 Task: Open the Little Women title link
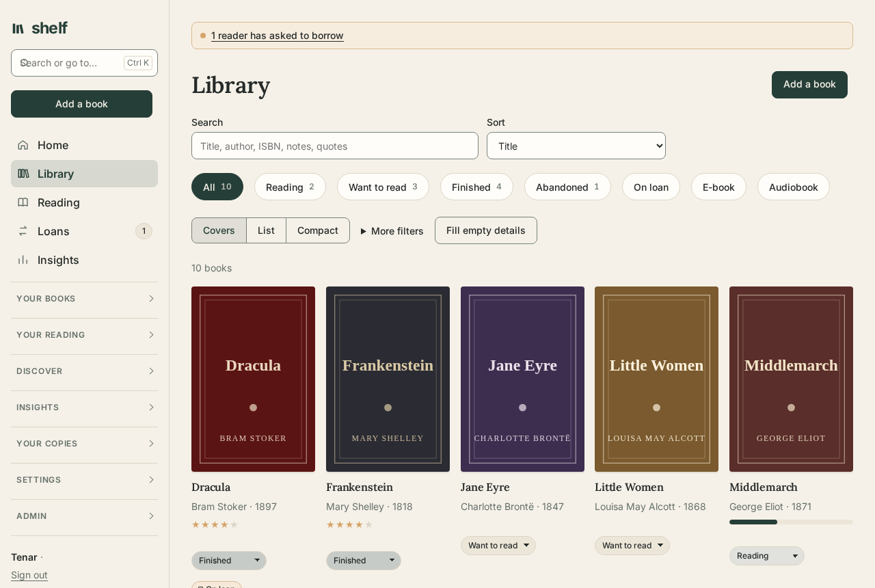629,487
